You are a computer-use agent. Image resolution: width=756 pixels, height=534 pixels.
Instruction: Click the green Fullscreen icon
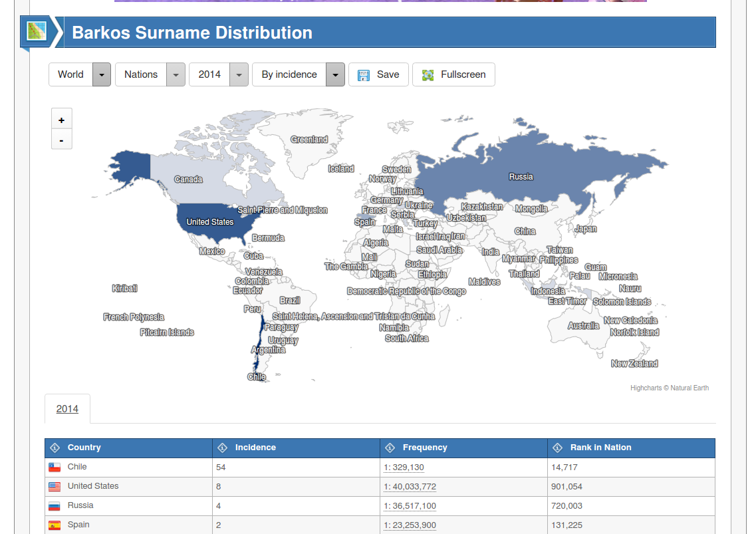(x=428, y=75)
